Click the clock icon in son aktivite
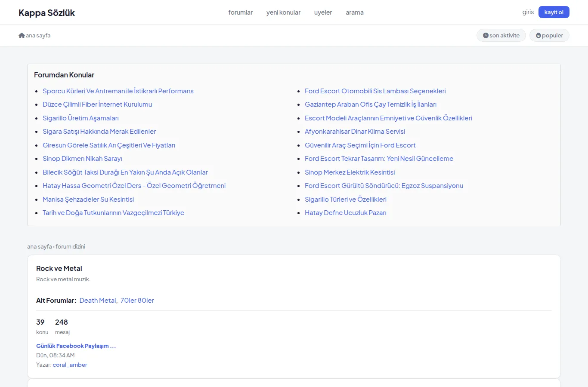The width and height of the screenshot is (588, 387). [x=486, y=35]
